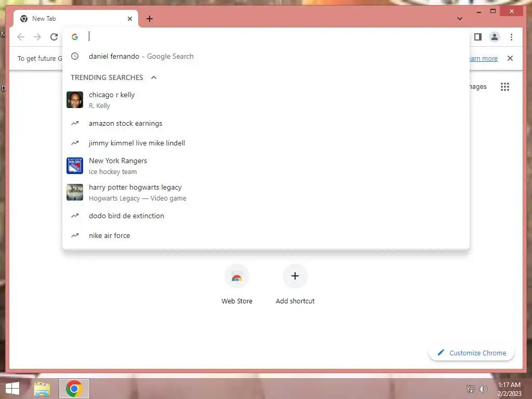Open Customize Chrome
Image resolution: width=532 pixels, height=399 pixels.
[472, 353]
